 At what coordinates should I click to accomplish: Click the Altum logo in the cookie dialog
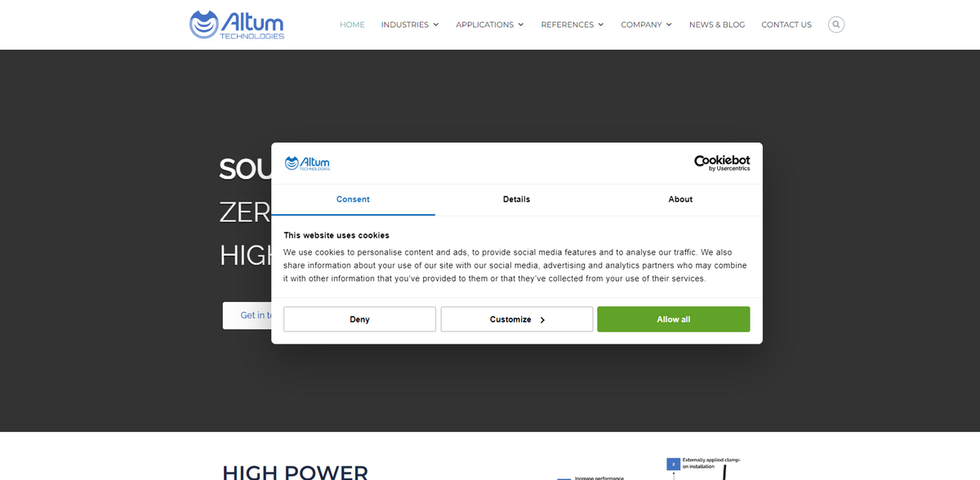coord(307,163)
